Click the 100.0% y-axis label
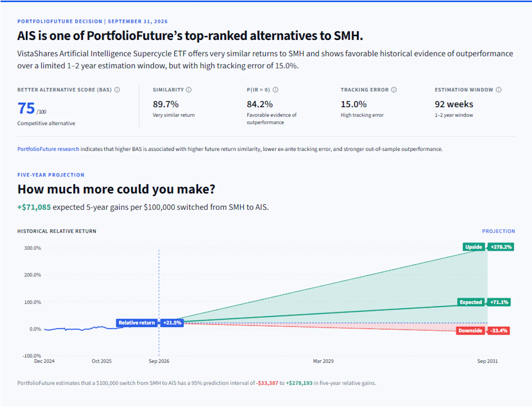This screenshot has width=532, height=407. point(33,302)
